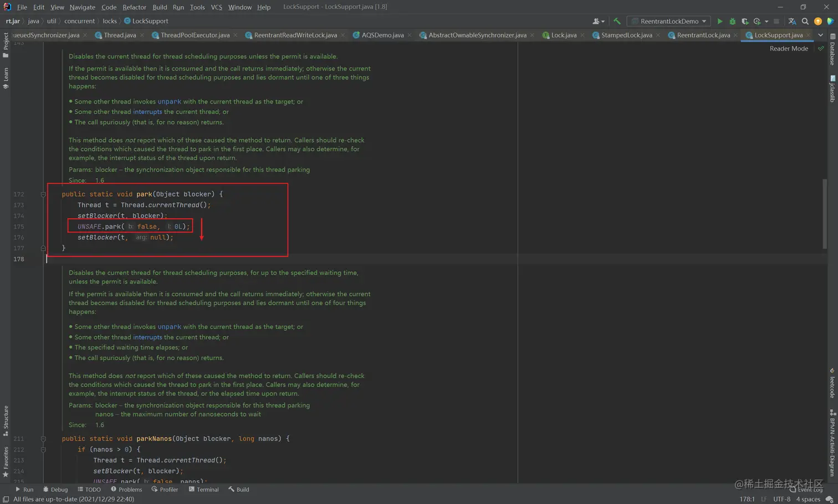The width and height of the screenshot is (838, 504).
Task: Open the BPMN-Activiti-Diagram tool window
Action: (x=832, y=443)
